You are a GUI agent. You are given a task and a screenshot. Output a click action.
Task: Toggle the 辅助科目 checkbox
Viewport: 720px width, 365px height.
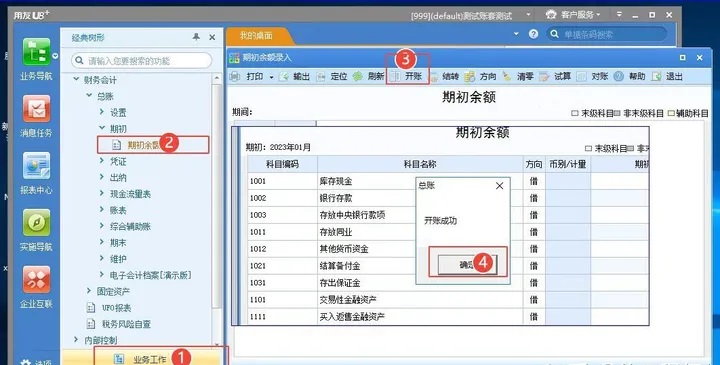coord(671,113)
